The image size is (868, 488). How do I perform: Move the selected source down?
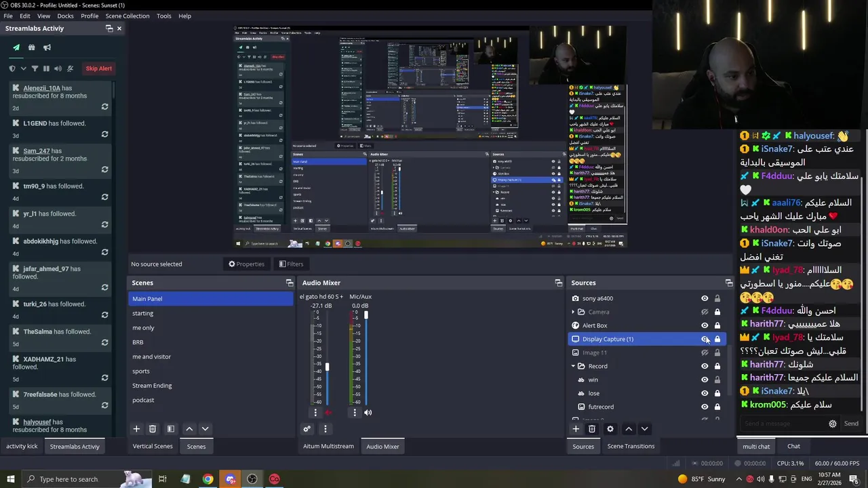click(644, 429)
